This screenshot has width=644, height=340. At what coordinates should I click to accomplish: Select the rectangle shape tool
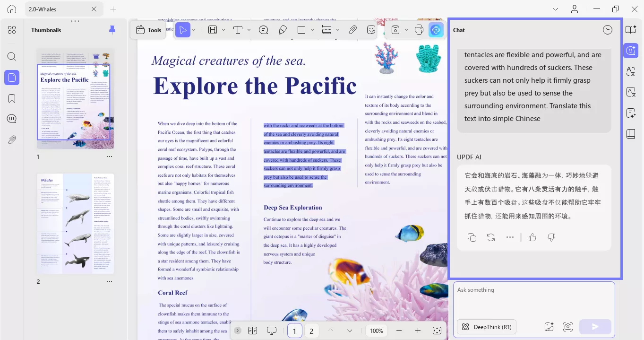pos(301,30)
